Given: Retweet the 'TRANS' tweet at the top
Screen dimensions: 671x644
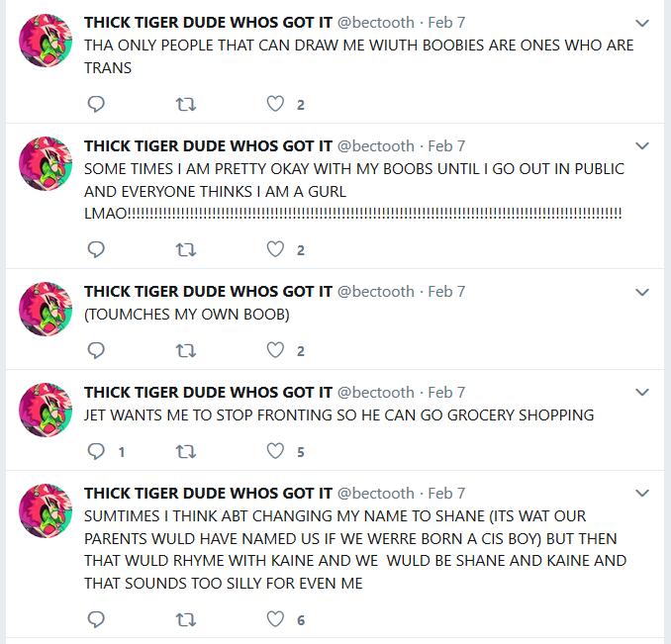Looking at the screenshot, I should pyautogui.click(x=186, y=104).
